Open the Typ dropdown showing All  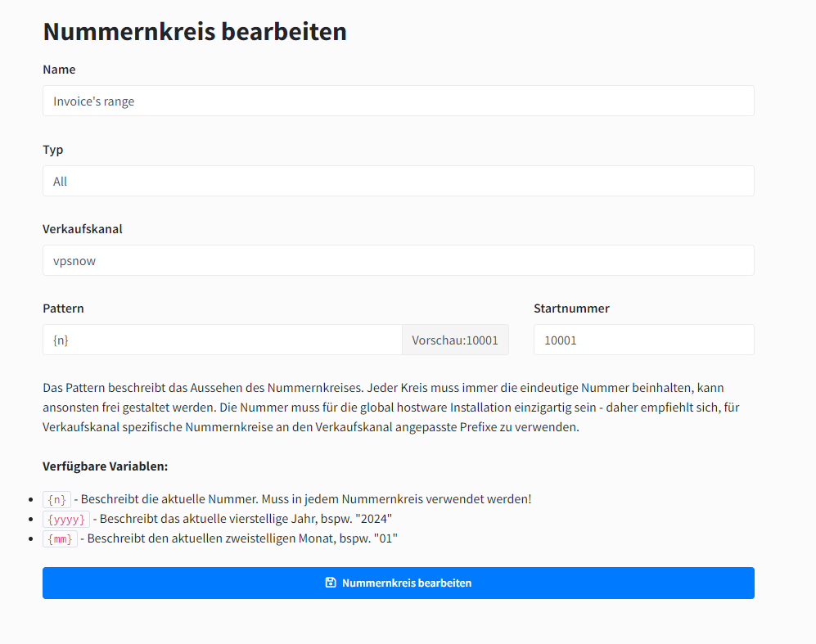[x=398, y=181]
